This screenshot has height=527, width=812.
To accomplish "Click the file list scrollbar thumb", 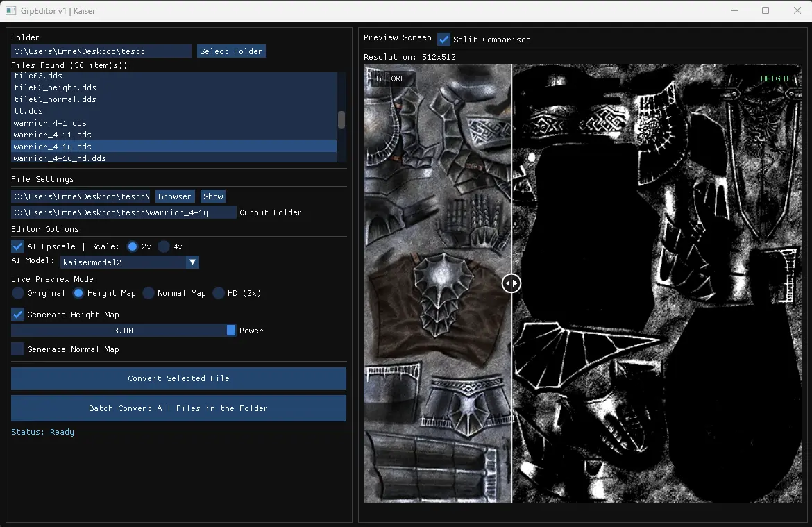I will (341, 119).
